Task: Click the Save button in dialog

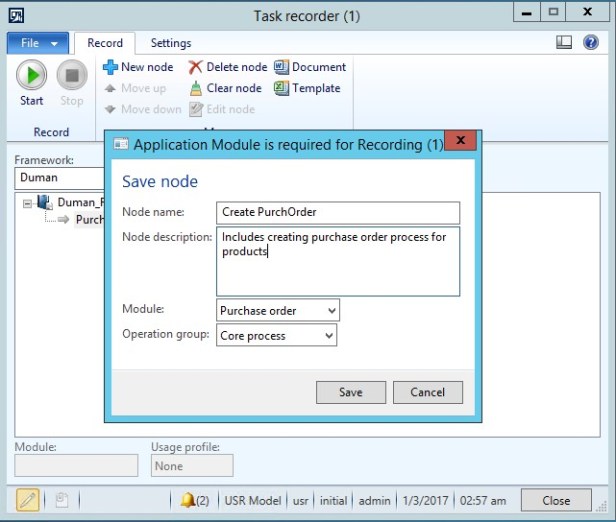Action: (350, 392)
